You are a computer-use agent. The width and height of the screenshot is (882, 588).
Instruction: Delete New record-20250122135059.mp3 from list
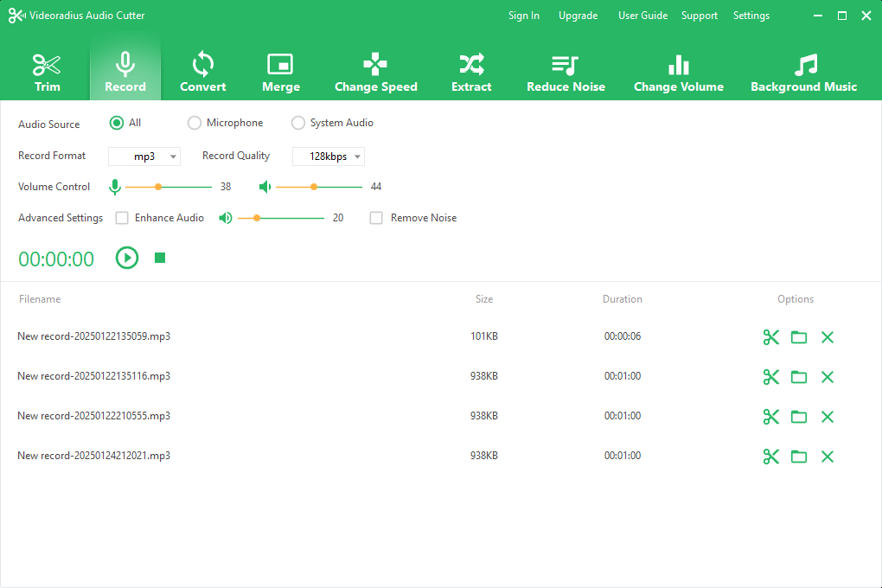coord(828,337)
